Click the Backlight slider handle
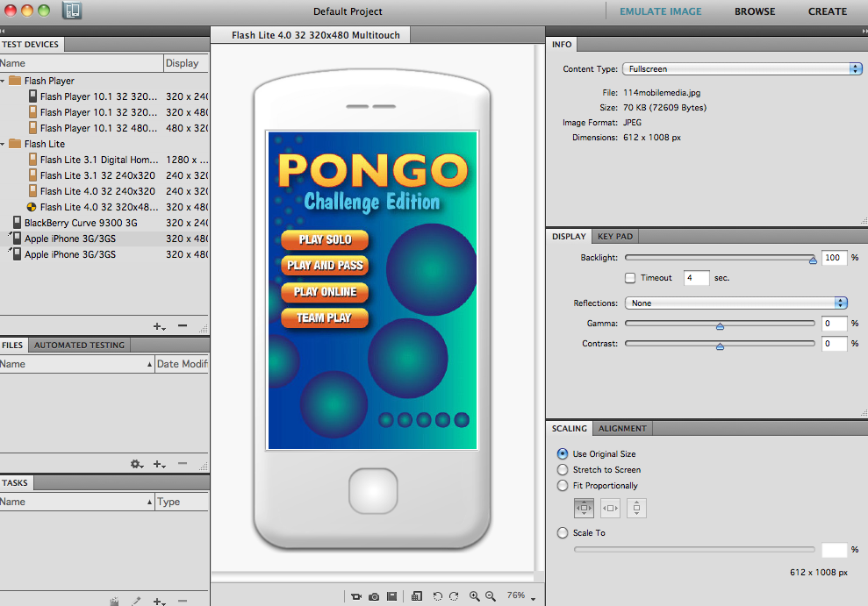The height and width of the screenshot is (606, 868). click(813, 259)
